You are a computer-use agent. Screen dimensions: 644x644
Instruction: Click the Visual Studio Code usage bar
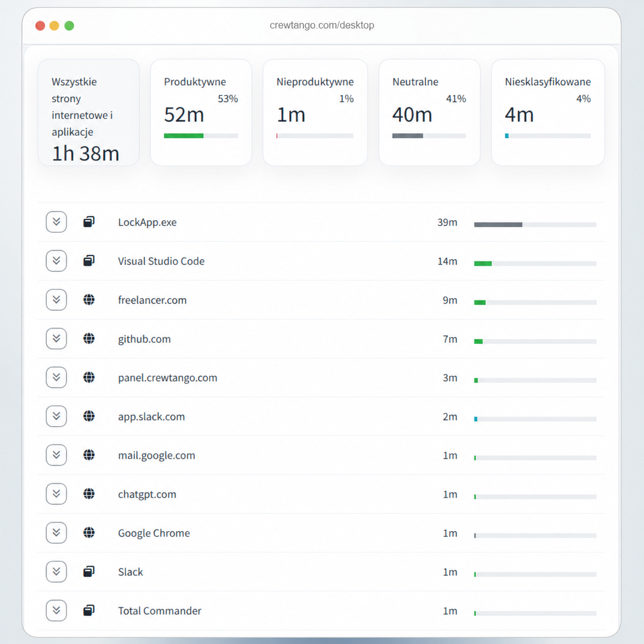535,263
